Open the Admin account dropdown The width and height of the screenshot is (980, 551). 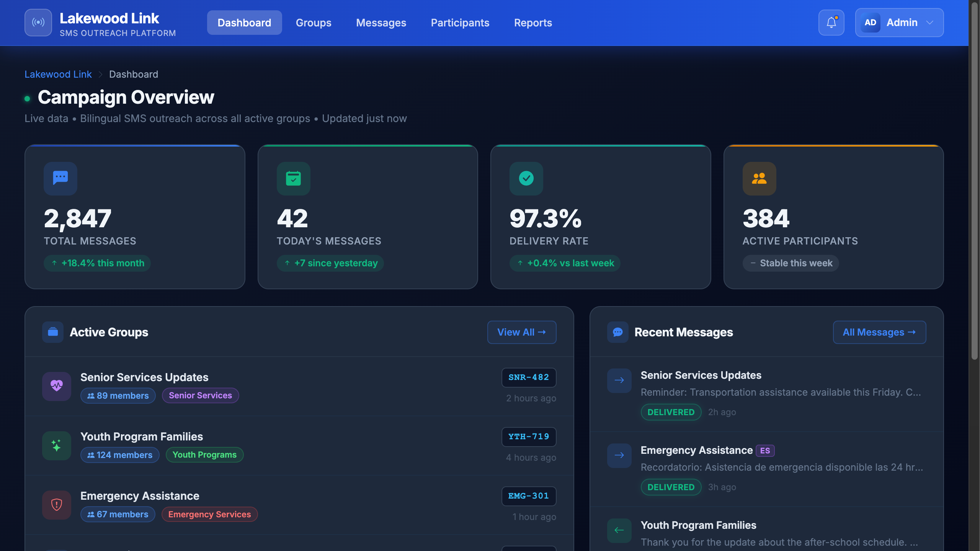899,23
